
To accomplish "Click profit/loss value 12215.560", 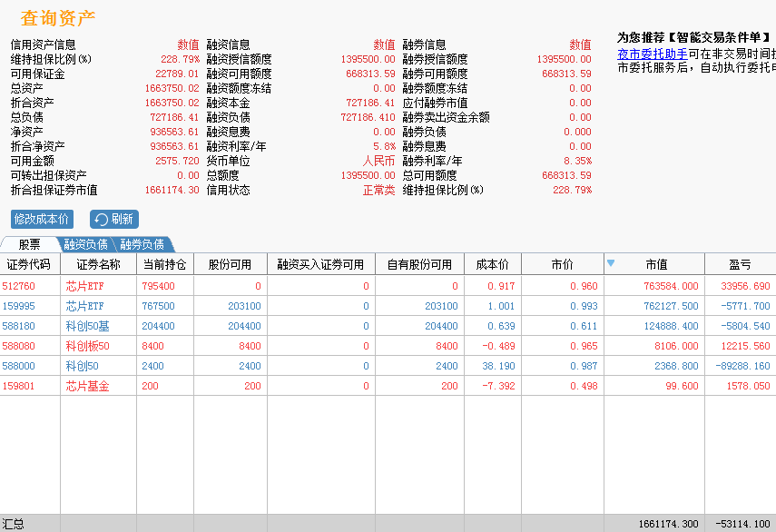I will (745, 346).
